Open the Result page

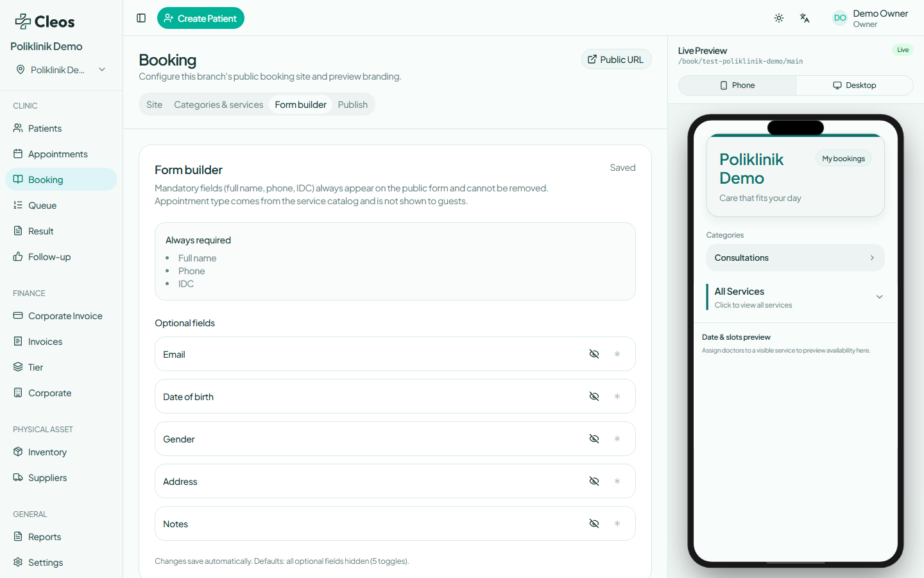pyautogui.click(x=61, y=231)
